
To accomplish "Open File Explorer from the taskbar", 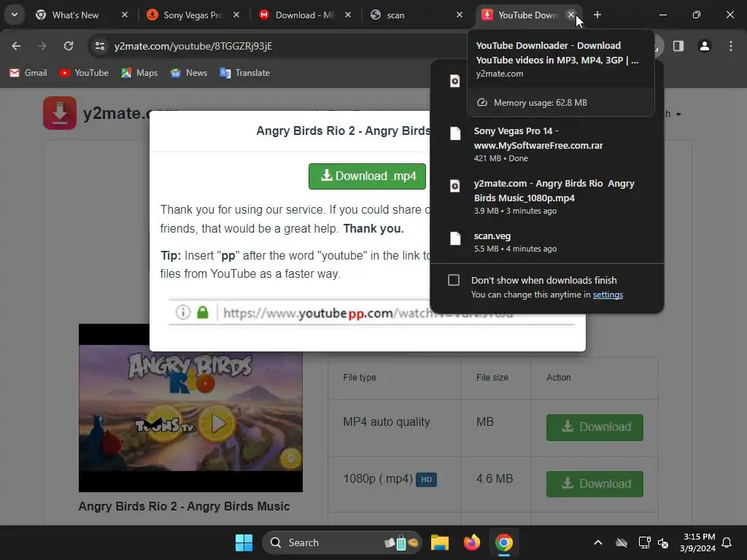I will (x=440, y=542).
